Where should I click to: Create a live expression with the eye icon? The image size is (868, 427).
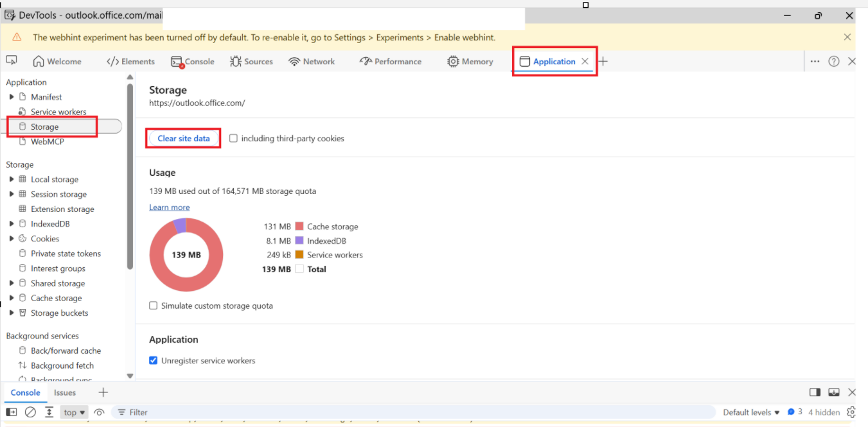click(99, 412)
